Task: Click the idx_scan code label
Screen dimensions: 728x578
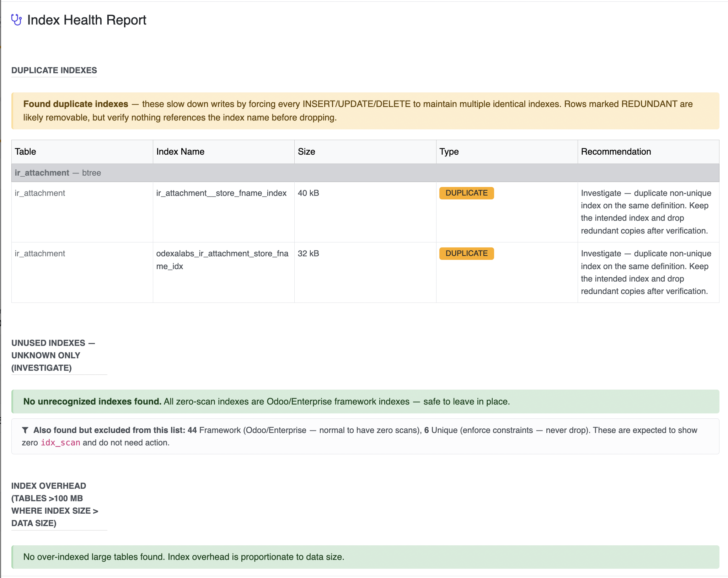Action: 60,443
